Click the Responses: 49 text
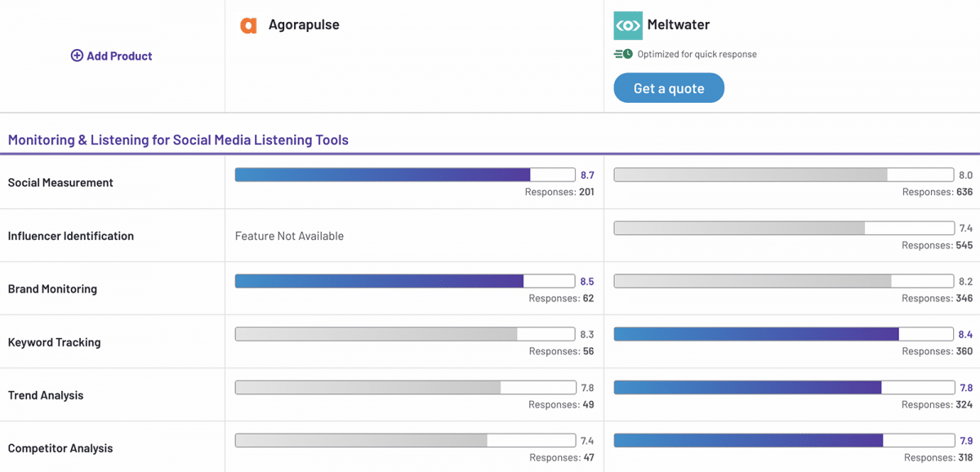Screen dimensions: 980x472 pos(561,404)
